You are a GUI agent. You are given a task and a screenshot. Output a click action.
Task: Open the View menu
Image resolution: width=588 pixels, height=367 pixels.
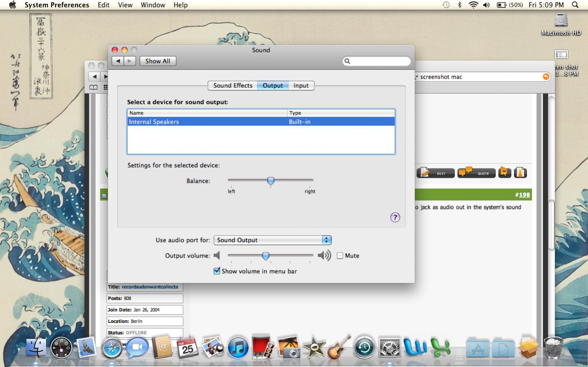point(125,5)
